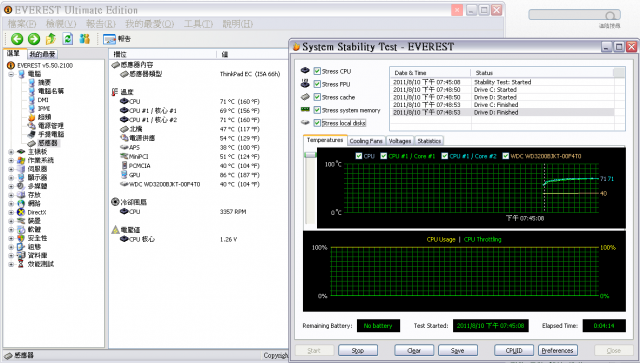
Task: Select the 超頻 overclock flame item
Action: pos(44,117)
